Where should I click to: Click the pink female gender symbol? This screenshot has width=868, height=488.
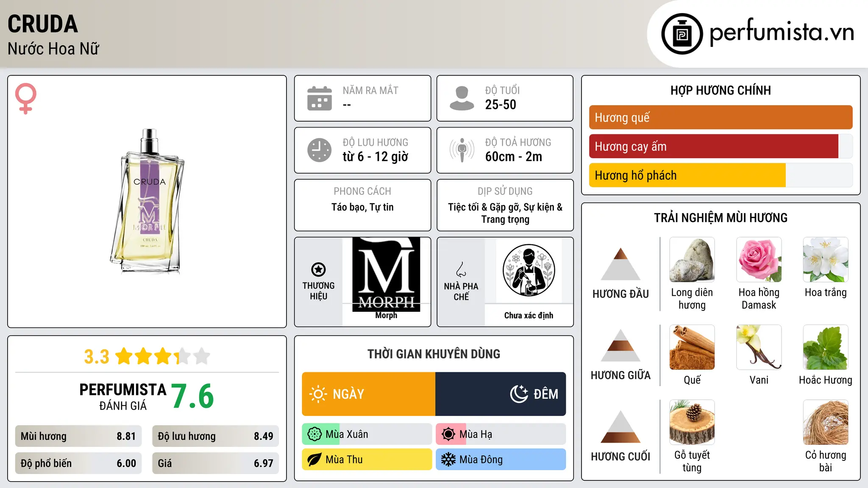26,98
